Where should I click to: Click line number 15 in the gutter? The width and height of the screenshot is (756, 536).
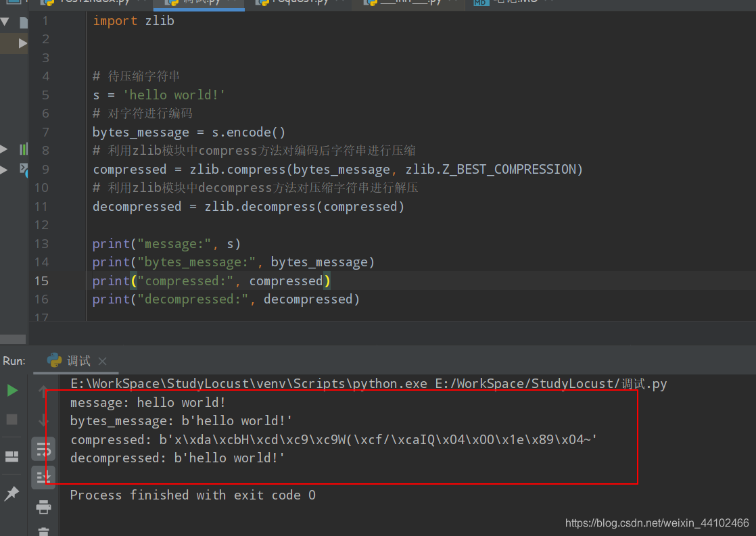41,281
